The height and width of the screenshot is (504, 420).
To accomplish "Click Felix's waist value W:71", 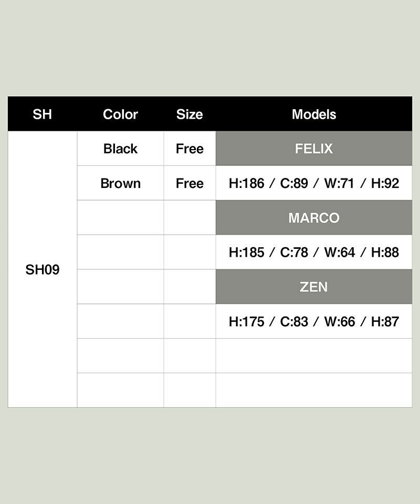I will click(339, 183).
